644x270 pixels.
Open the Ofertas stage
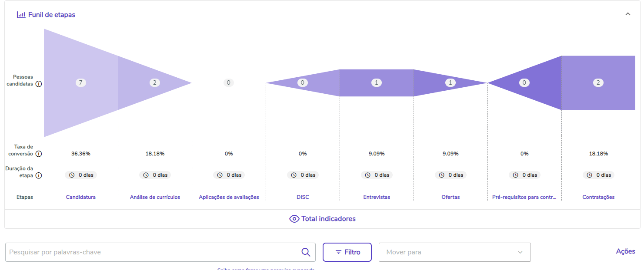pos(450,197)
